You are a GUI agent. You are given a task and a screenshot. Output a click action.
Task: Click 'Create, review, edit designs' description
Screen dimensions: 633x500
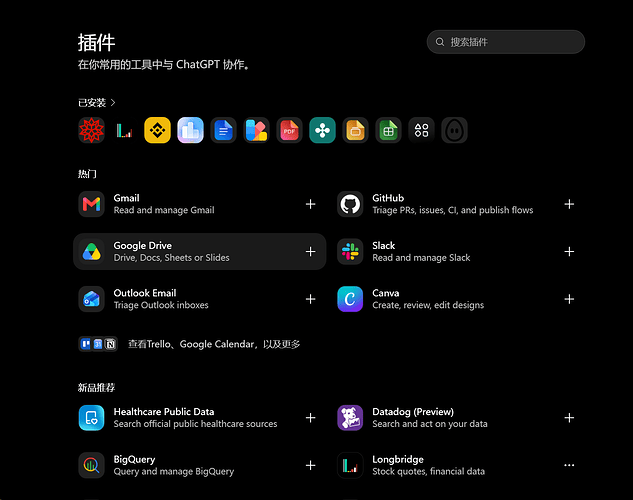[x=428, y=305]
